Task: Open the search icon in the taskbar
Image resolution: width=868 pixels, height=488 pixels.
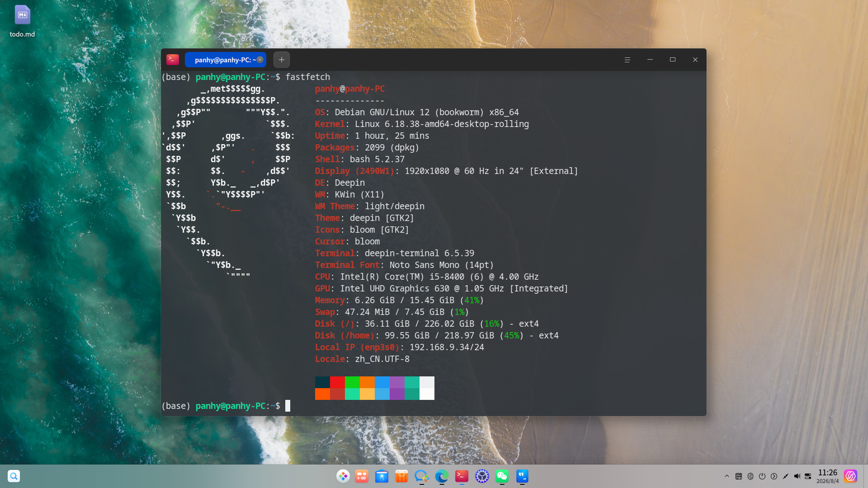Action: pos(14,476)
